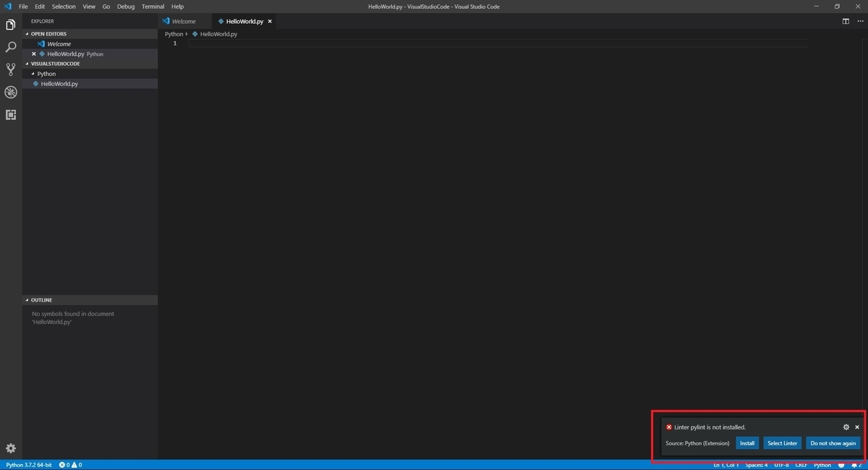The height and width of the screenshot is (470, 868).
Task: Open the Selection menu
Action: [x=64, y=7]
